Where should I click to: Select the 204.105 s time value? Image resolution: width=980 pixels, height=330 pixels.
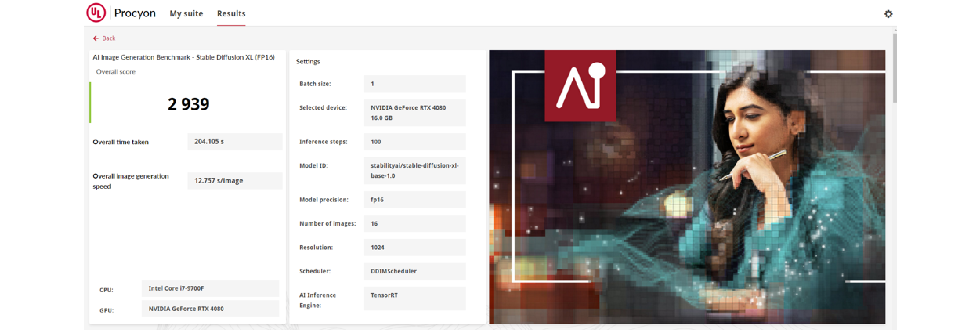pos(235,142)
